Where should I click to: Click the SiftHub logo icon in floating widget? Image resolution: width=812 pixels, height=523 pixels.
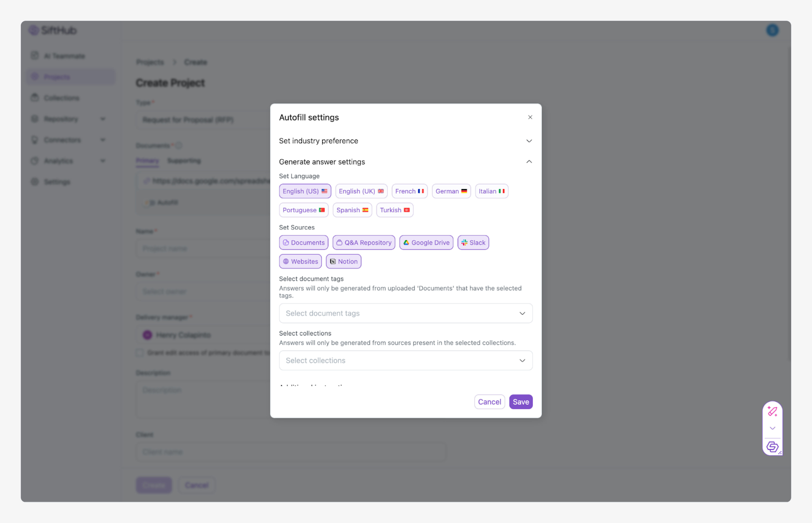tap(772, 447)
